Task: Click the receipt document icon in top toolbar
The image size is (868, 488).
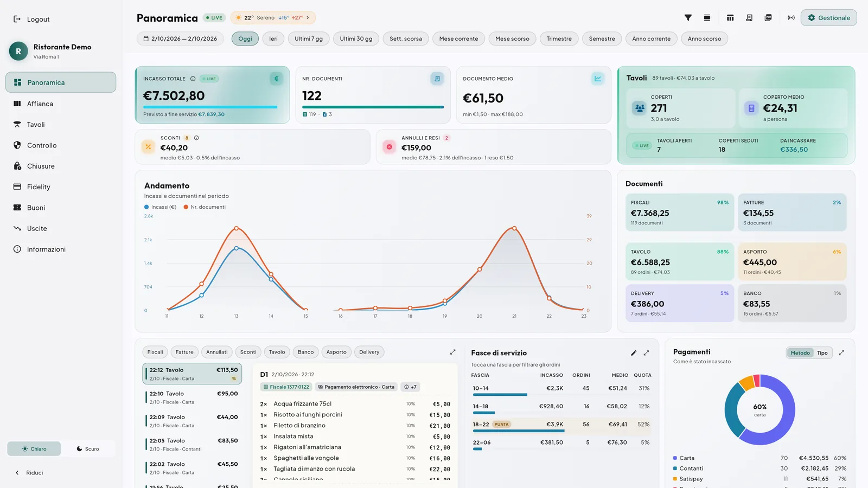Action: coord(749,18)
